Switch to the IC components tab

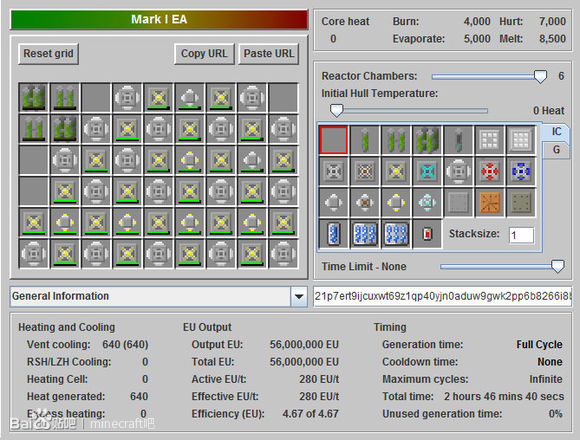556,132
